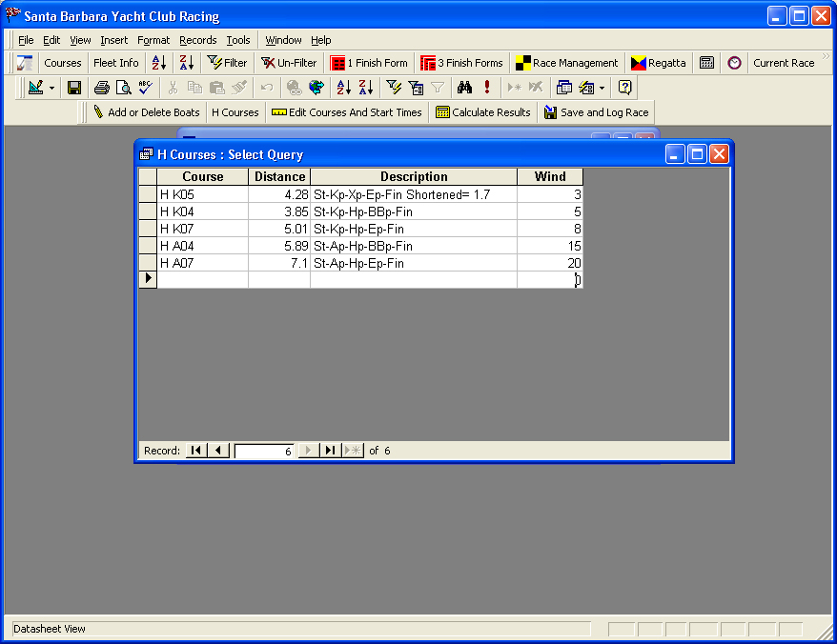This screenshot has height=644, width=837.
Task: Click the record number input field
Action: 265,452
